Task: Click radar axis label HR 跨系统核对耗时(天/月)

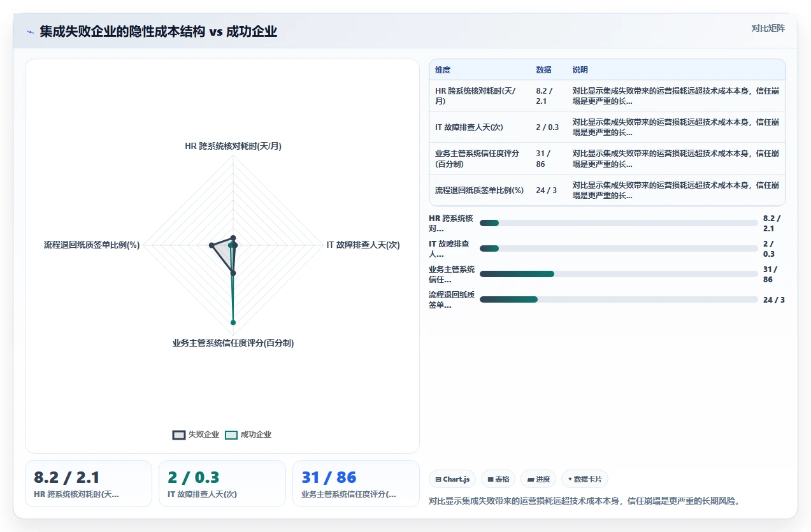Action: (x=233, y=146)
